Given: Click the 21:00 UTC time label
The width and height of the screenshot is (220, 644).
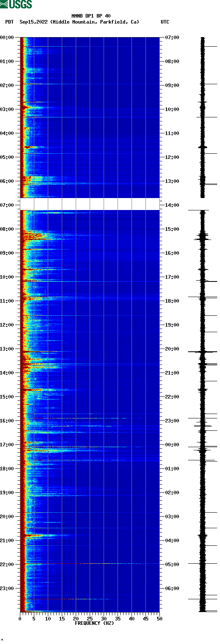Looking at the screenshot, I should point(172,373).
